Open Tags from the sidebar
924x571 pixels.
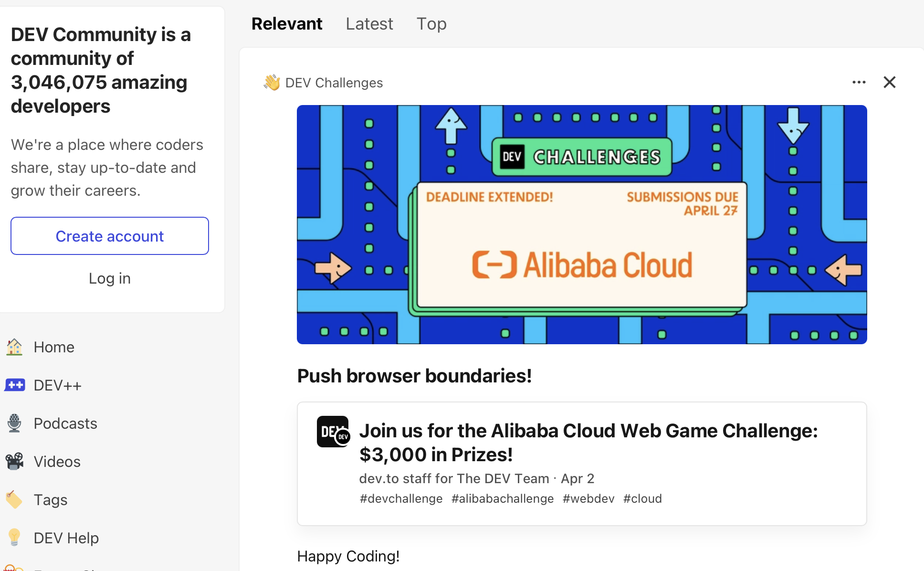(51, 500)
